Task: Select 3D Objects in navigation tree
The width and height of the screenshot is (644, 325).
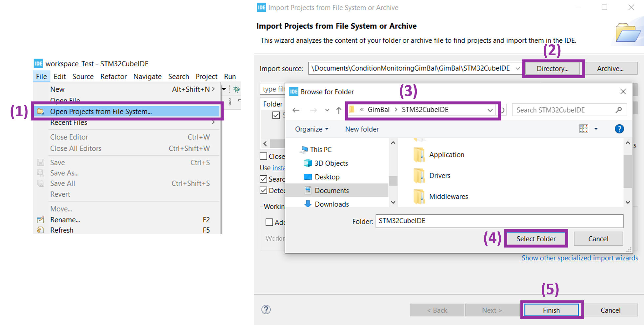Action: click(x=331, y=163)
